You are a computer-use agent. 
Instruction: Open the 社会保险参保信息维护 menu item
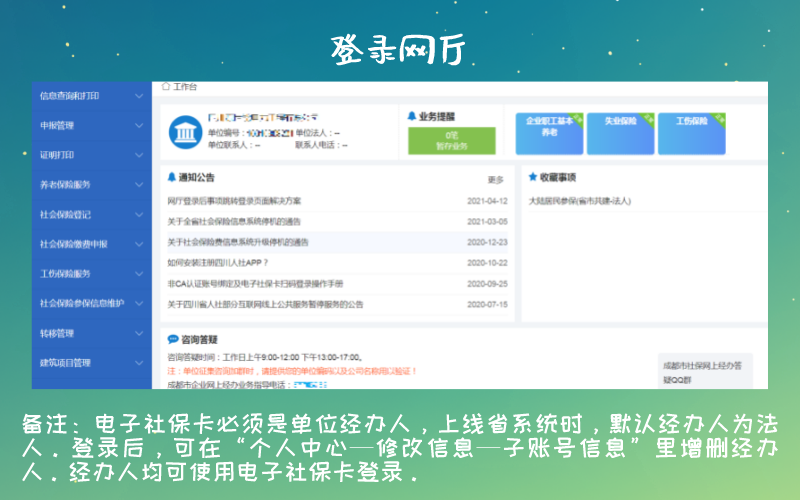coord(92,304)
